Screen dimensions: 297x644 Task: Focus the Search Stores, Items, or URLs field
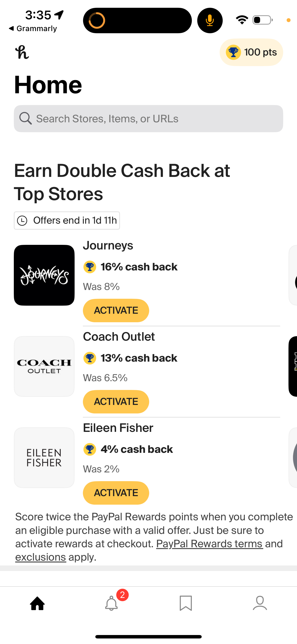(x=155, y=118)
